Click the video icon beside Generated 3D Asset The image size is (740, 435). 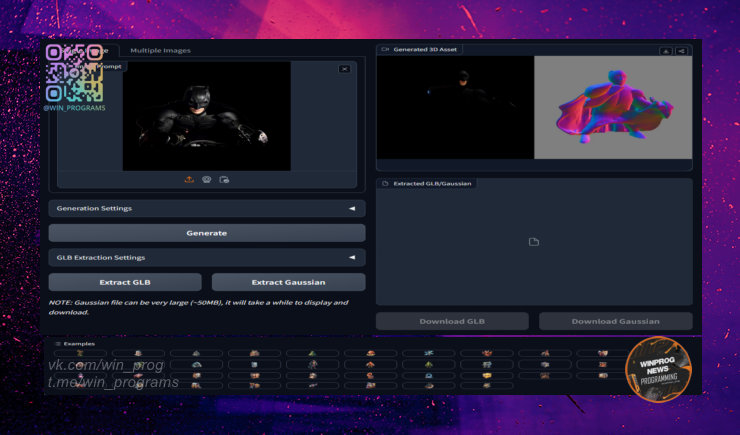point(385,49)
